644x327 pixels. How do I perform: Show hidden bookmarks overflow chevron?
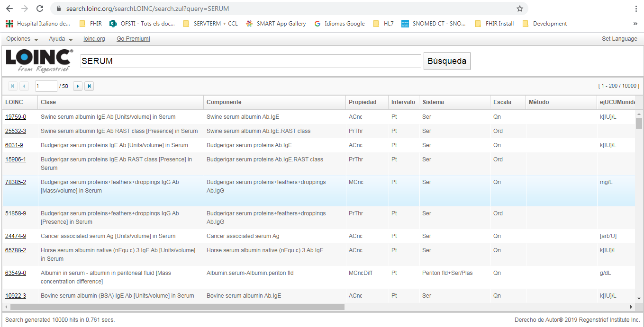pos(635,24)
